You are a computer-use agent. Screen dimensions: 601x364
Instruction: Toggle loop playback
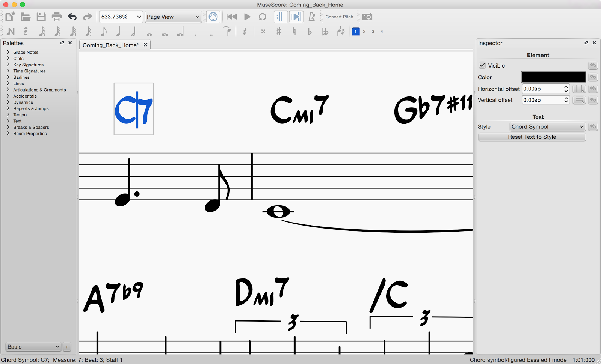pos(263,17)
